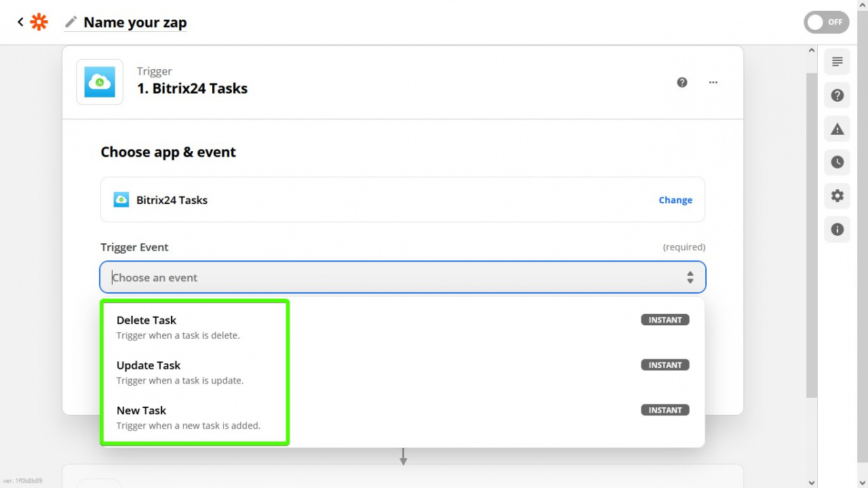The height and width of the screenshot is (488, 868).
Task: Go back using the left arrow
Action: pos(20,22)
